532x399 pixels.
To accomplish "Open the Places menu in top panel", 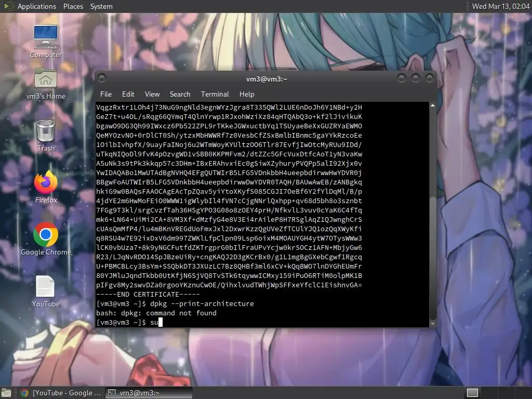I will pyautogui.click(x=73, y=6).
